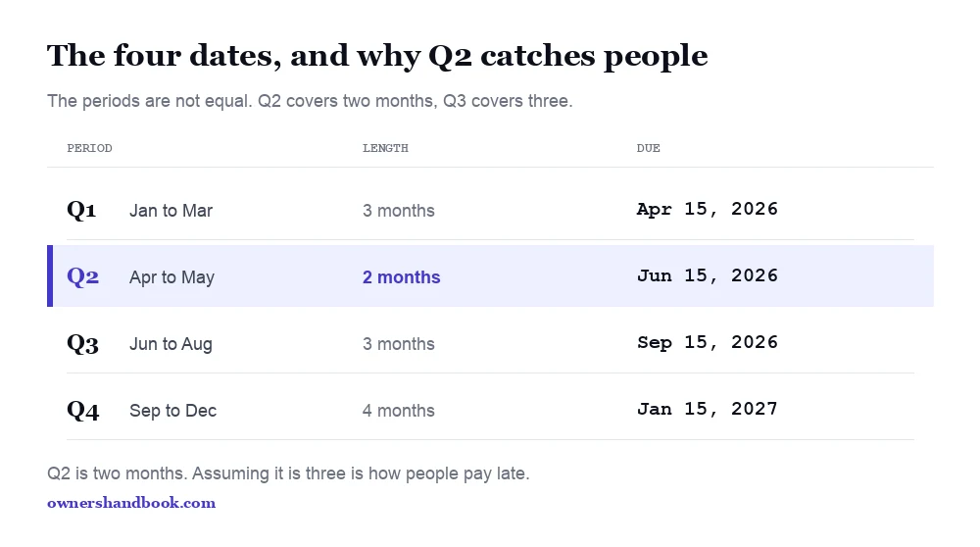Image resolution: width=980 pixels, height=547 pixels.
Task: Click the LENGTH column header
Action: (385, 148)
